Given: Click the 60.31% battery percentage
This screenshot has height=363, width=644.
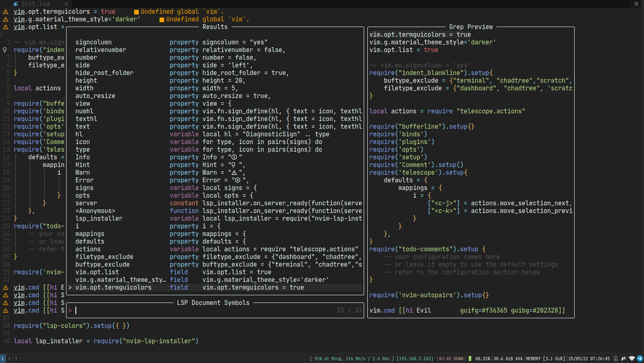Looking at the screenshot, I should tap(483, 359).
